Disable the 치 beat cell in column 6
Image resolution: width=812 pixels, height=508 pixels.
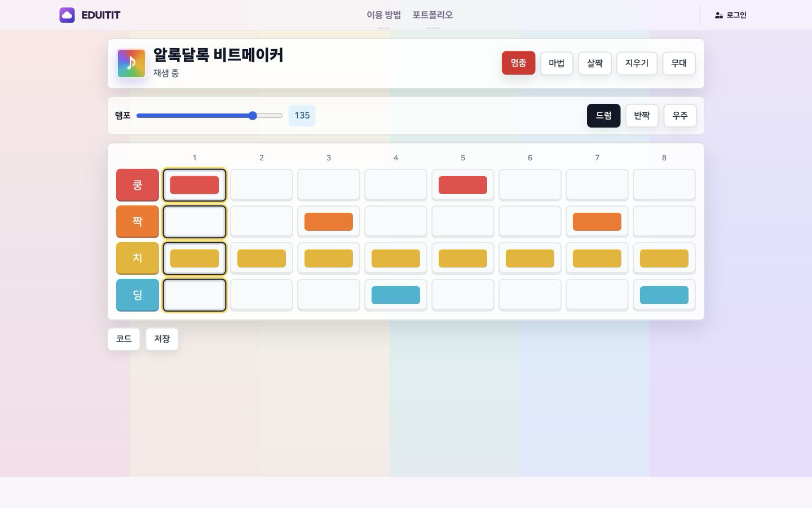530,259
